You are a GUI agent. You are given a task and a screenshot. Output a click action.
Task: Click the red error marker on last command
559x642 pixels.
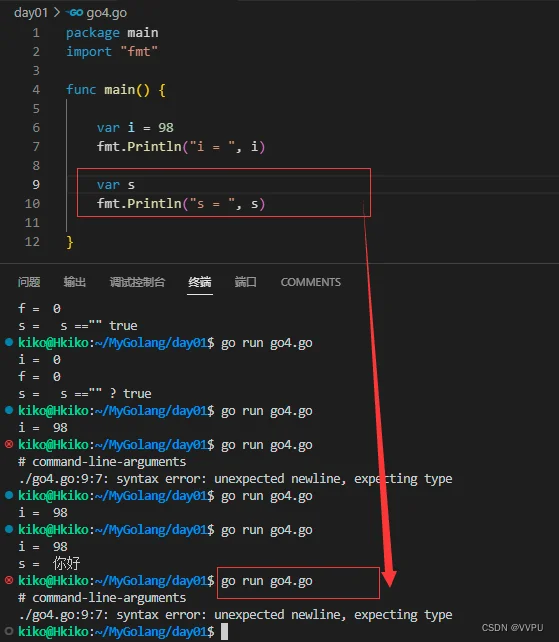tap(9, 580)
